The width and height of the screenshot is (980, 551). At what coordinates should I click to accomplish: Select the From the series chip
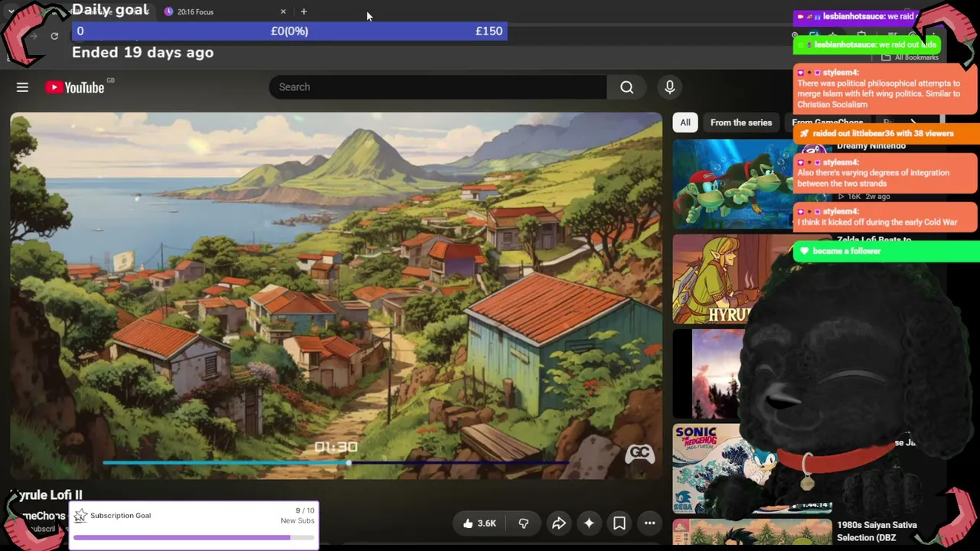741,122
